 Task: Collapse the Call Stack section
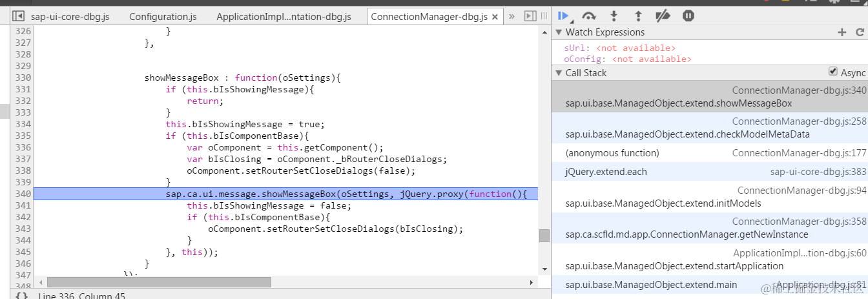(x=559, y=73)
